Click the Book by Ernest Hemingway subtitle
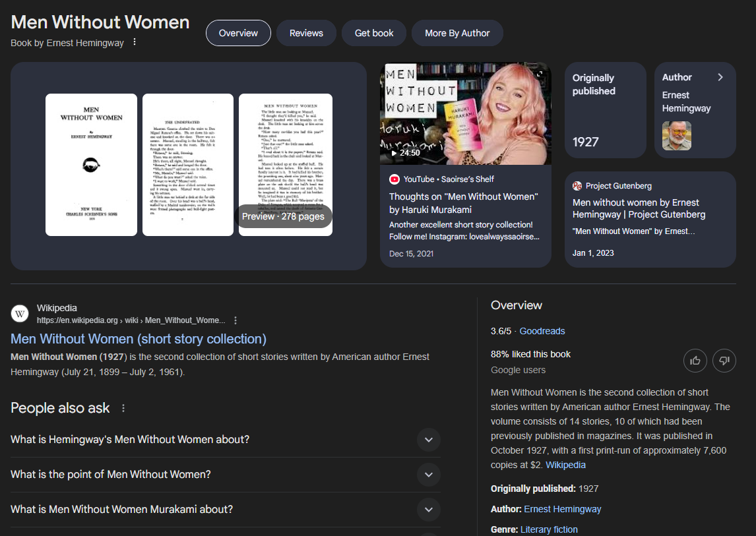 tap(67, 43)
